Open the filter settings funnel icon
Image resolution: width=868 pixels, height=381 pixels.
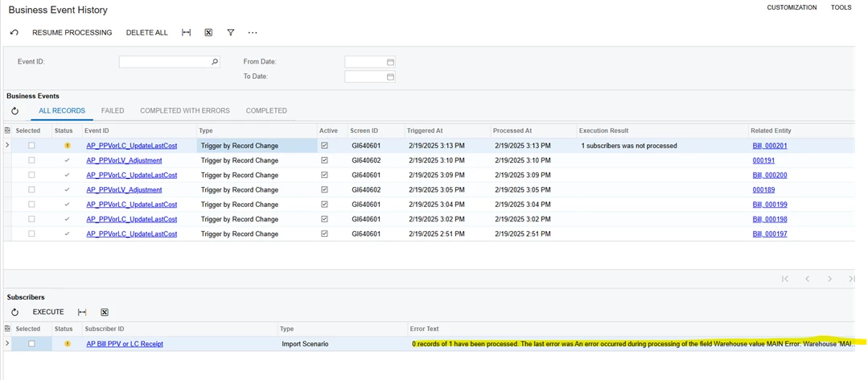click(231, 33)
